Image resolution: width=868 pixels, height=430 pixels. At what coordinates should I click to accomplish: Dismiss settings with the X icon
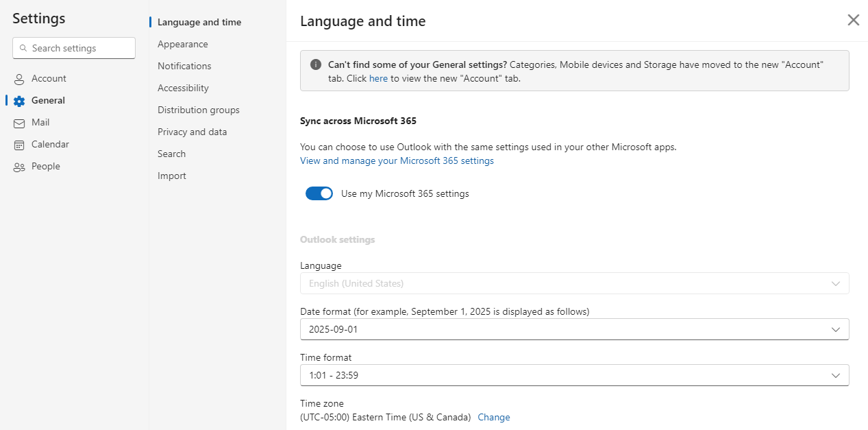tap(853, 20)
